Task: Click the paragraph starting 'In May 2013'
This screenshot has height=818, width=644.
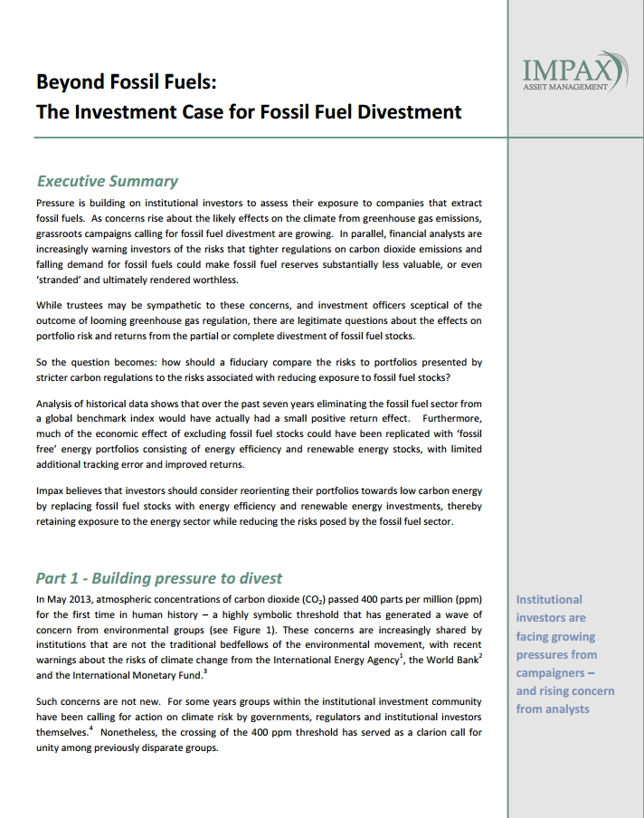Action: [259, 637]
